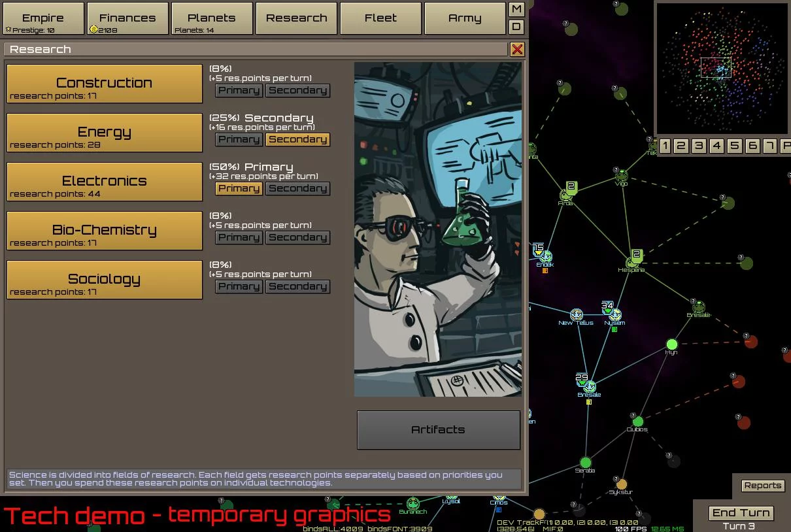Open the Army menu
Screen dimensions: 791x532
(465, 18)
